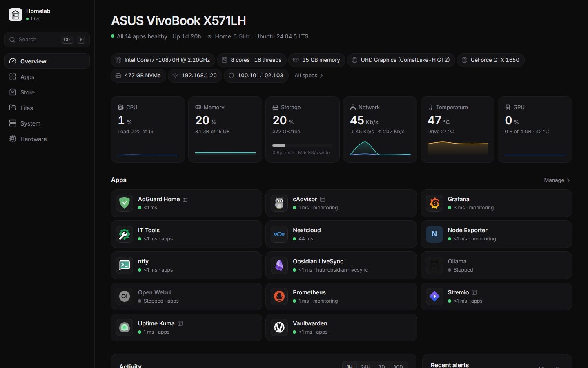
Task: Click the Prometheus flame icon
Action: point(279,296)
